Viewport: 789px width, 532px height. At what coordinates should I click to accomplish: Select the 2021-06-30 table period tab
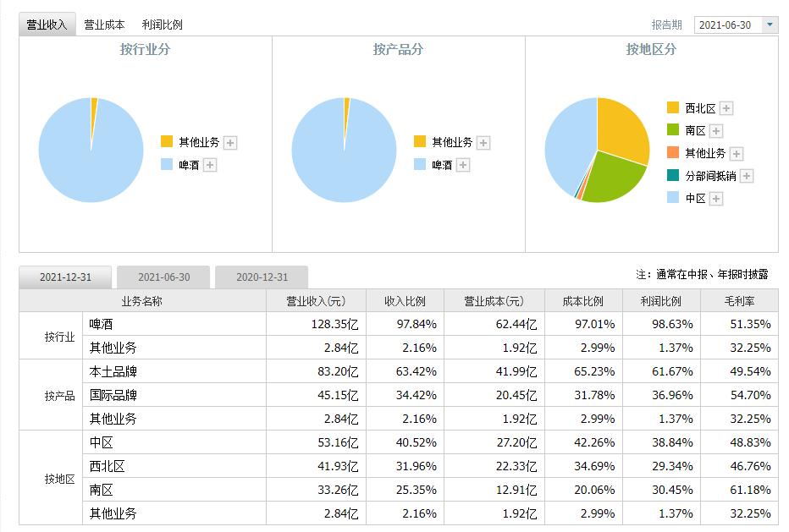coord(163,277)
